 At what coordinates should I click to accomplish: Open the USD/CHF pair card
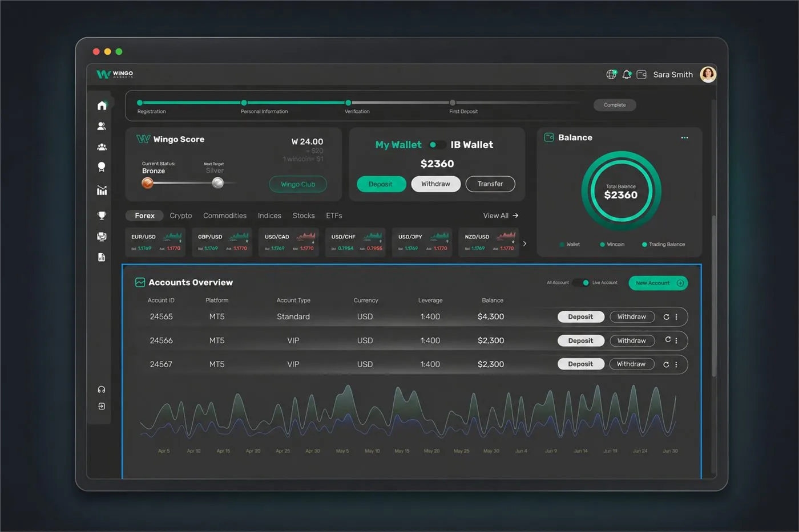pos(356,242)
